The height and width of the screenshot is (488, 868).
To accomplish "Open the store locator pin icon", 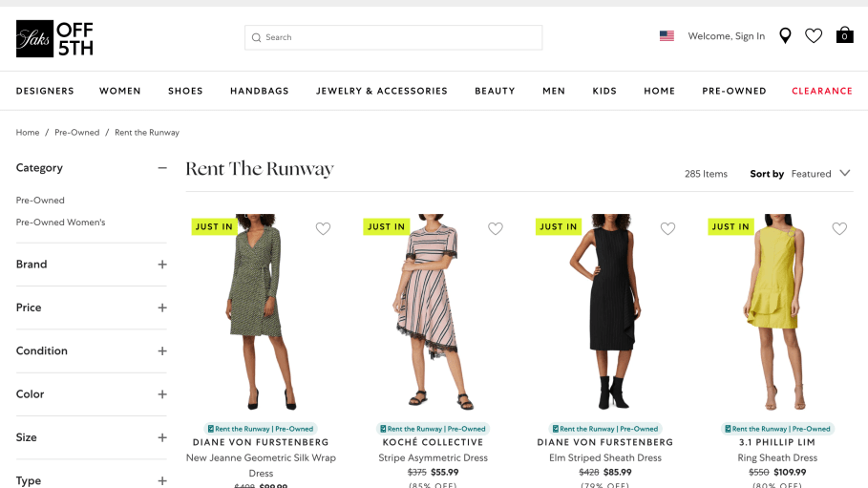I will tap(785, 36).
